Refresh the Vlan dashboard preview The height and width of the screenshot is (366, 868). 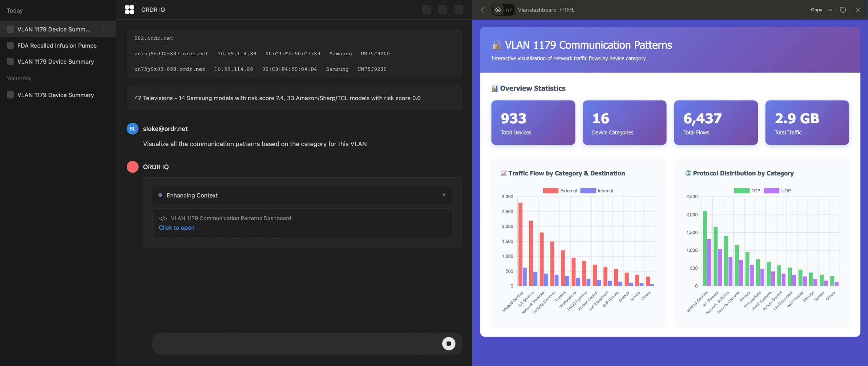click(x=843, y=10)
